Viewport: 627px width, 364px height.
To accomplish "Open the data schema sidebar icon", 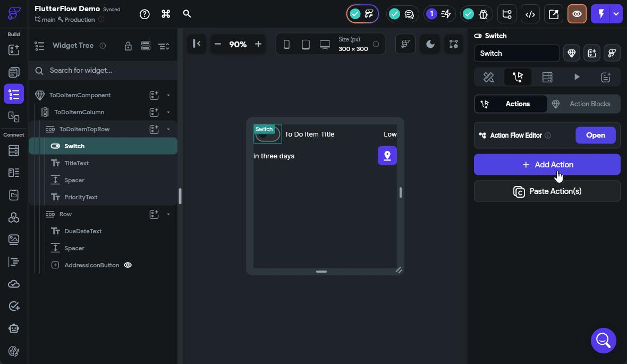I will pos(14,173).
